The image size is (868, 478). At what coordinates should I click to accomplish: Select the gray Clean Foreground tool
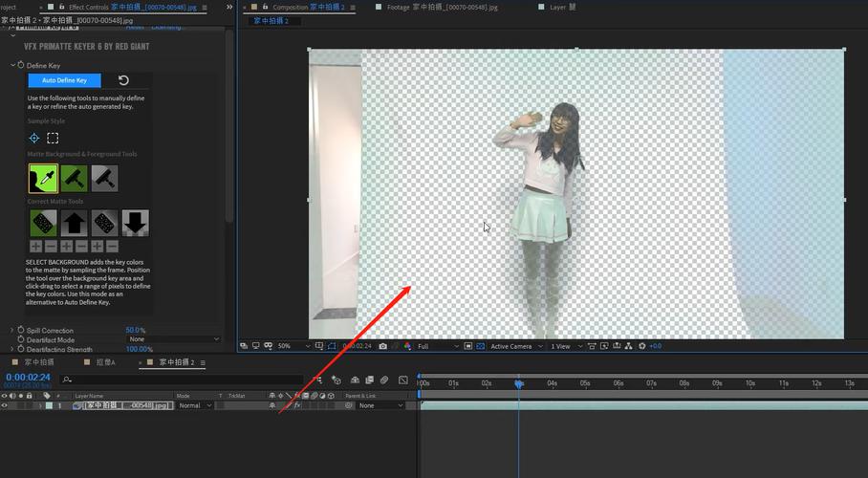coord(104,178)
